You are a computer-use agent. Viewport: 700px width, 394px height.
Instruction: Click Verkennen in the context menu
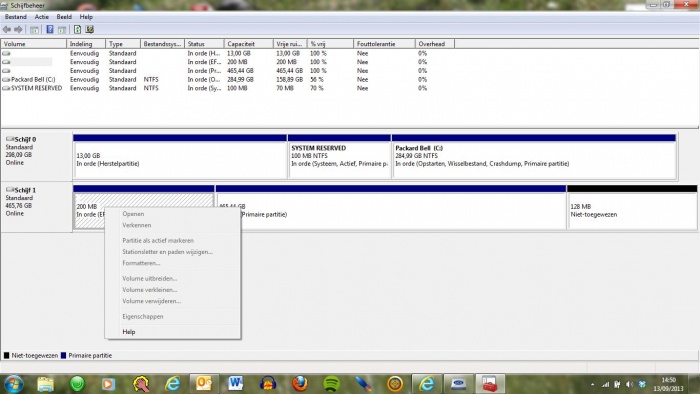point(137,225)
